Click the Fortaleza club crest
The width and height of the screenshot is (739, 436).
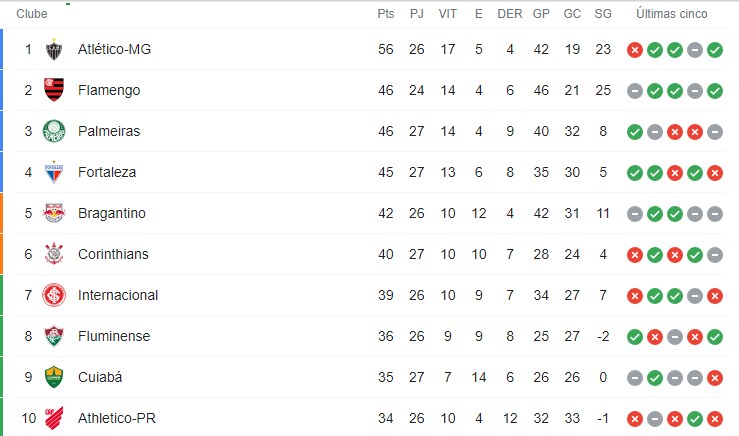click(x=54, y=172)
